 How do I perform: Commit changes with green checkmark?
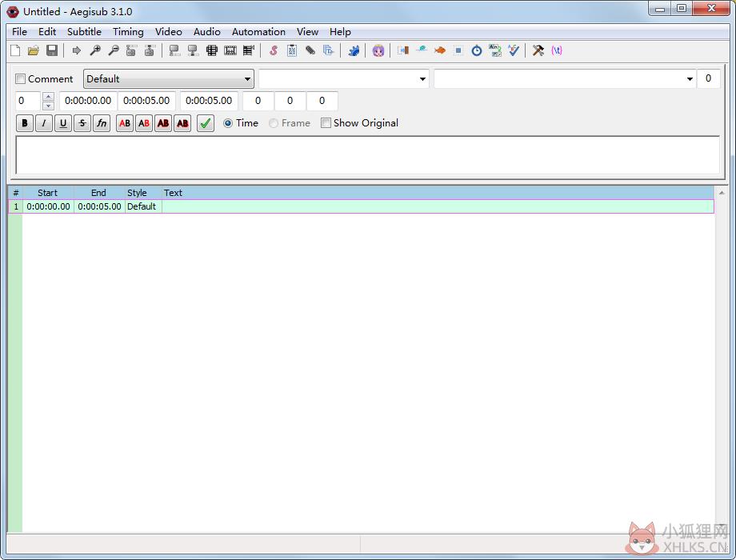pos(206,123)
